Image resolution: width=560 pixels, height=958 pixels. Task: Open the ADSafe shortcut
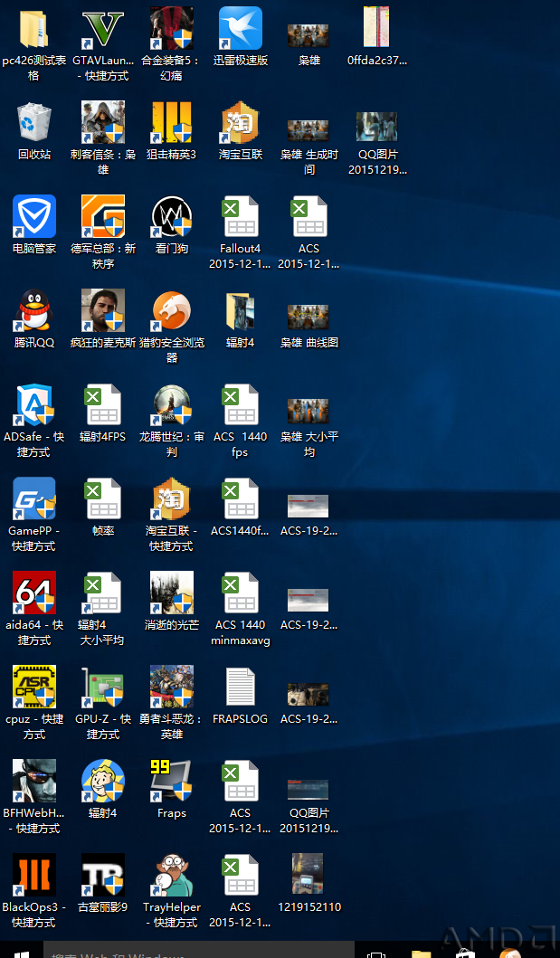point(34,404)
